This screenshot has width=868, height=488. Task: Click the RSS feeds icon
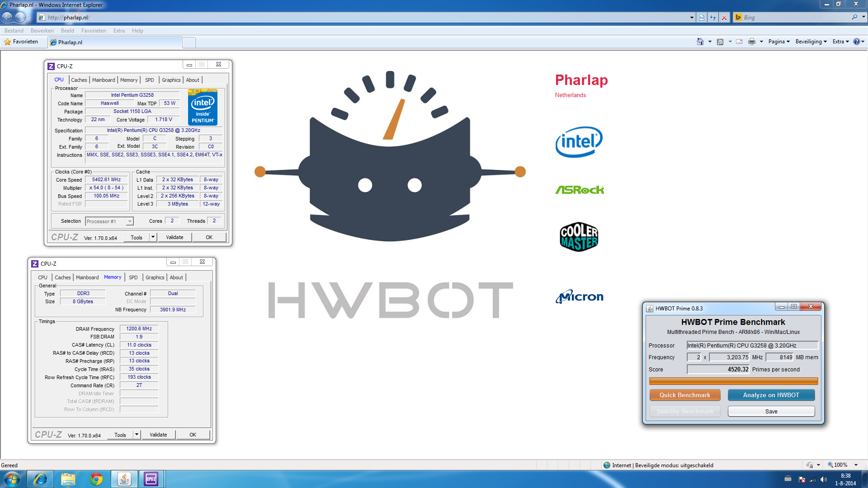(x=720, y=42)
